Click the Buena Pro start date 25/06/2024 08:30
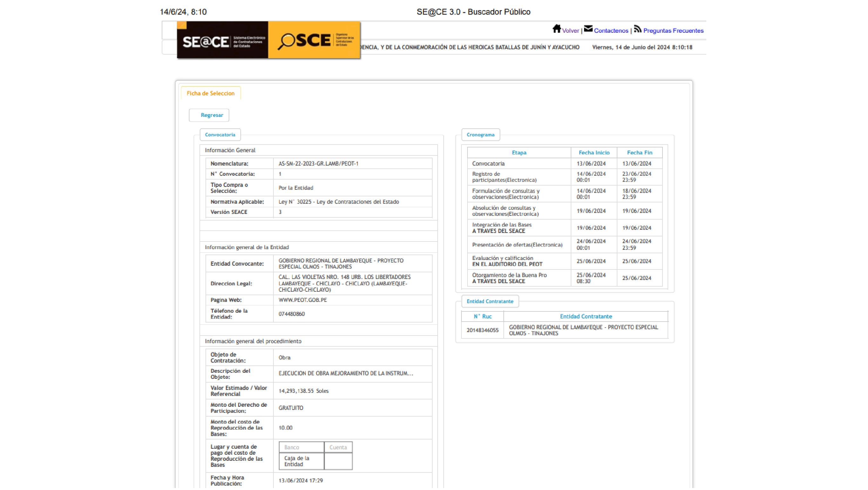Image resolution: width=868 pixels, height=490 pixels. click(591, 279)
